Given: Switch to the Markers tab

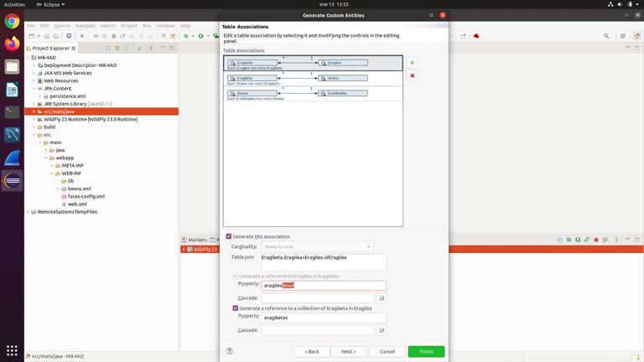Looking at the screenshot, I should pos(197,240).
